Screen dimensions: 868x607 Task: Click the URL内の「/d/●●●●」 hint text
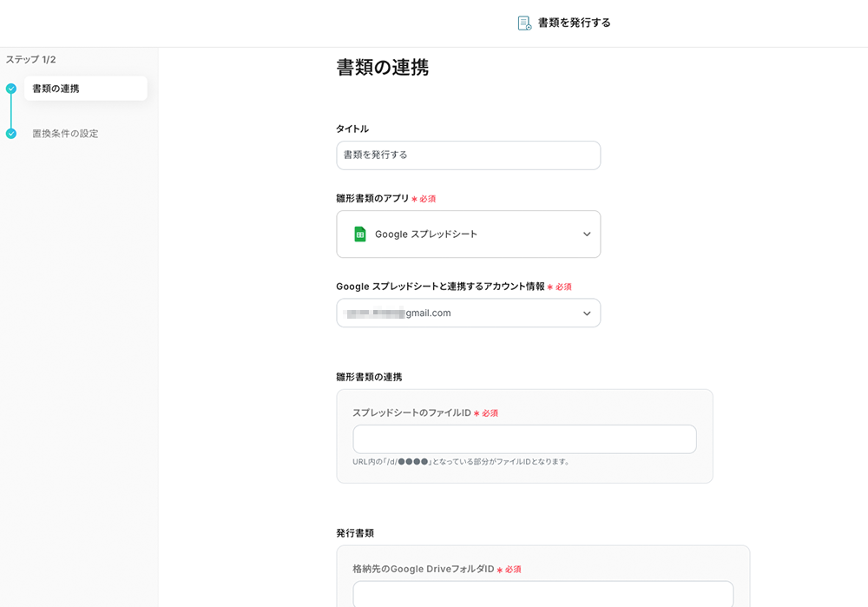461,461
